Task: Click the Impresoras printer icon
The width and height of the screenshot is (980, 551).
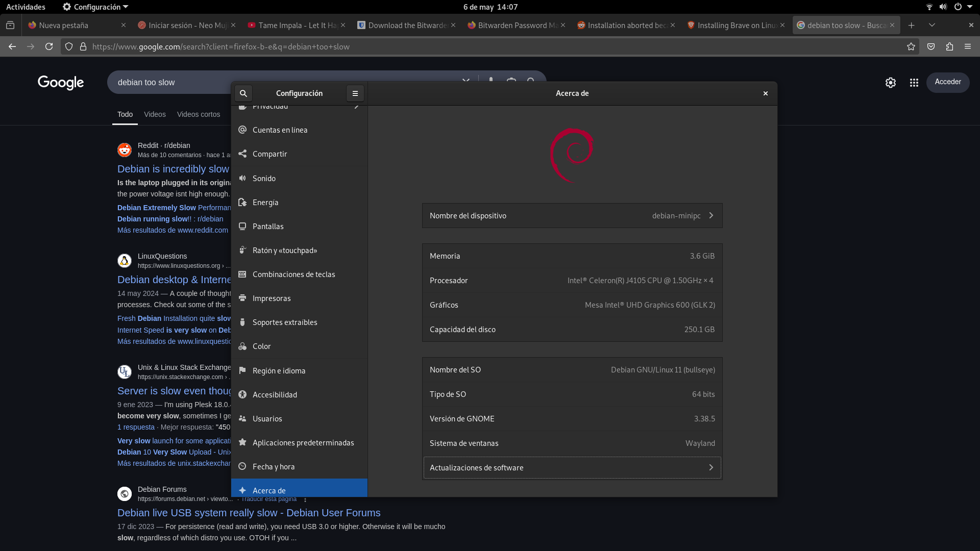Action: coord(242,298)
